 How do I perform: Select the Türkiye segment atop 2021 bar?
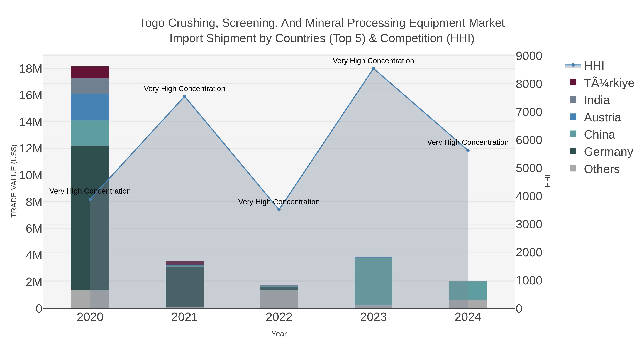coord(184,263)
